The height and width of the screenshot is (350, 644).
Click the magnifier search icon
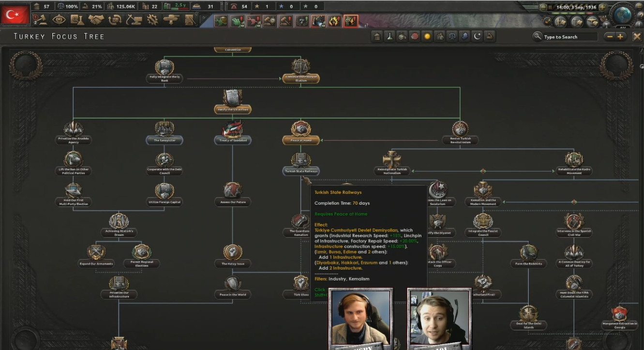click(x=537, y=36)
